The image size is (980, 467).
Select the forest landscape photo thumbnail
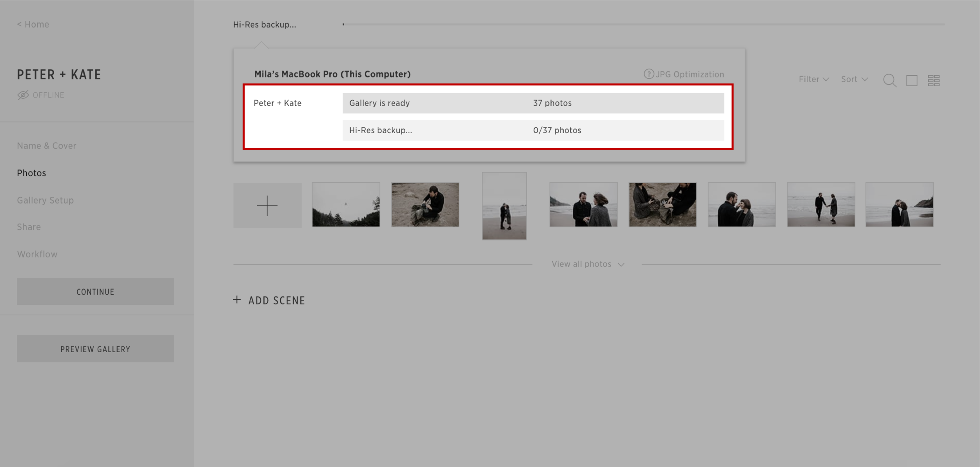click(346, 205)
